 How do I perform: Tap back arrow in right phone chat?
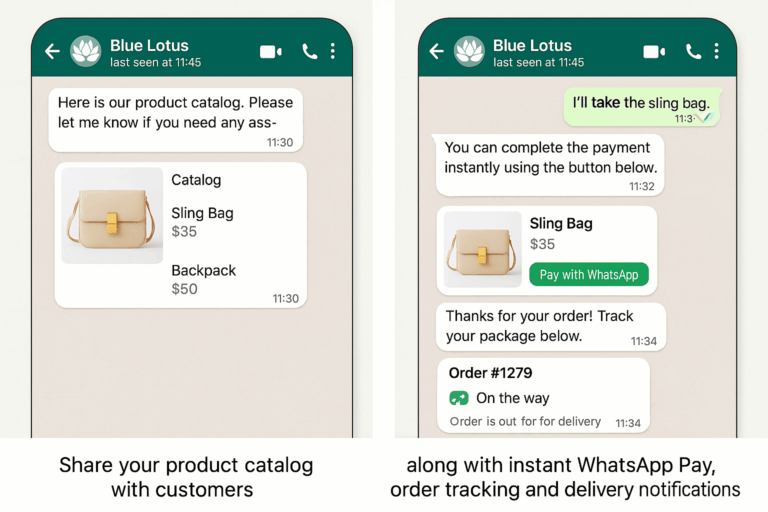click(x=436, y=51)
